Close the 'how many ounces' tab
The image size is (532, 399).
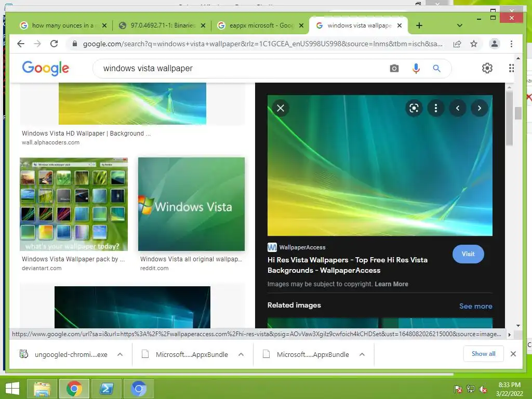click(x=104, y=25)
